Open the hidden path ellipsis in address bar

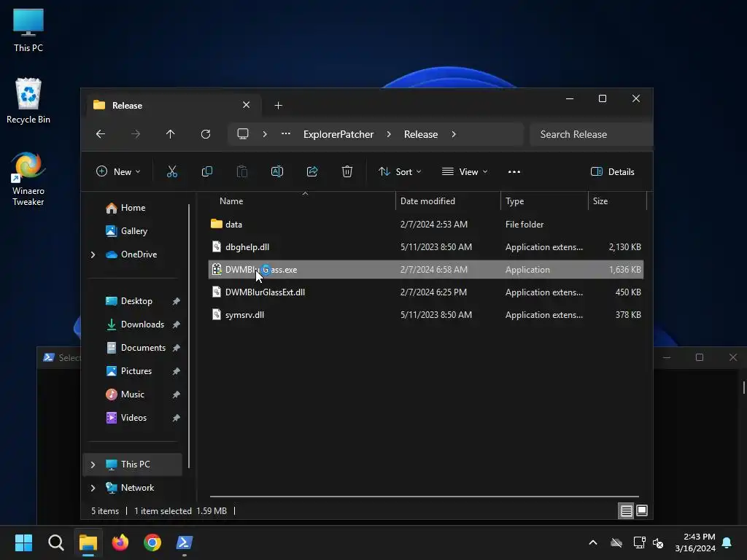click(x=286, y=134)
